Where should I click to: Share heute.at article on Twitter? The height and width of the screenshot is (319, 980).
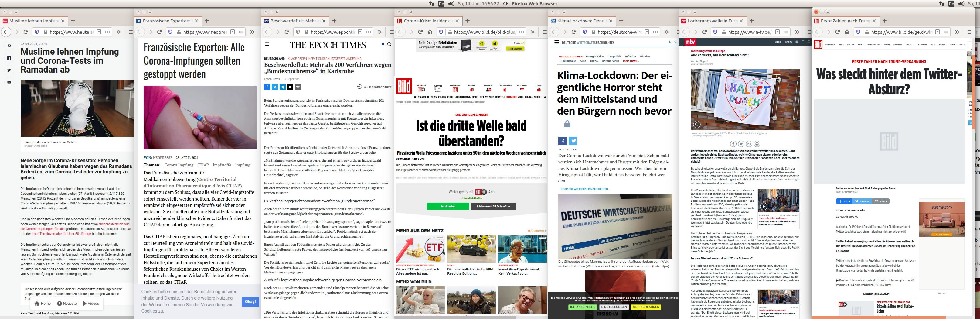9,70
